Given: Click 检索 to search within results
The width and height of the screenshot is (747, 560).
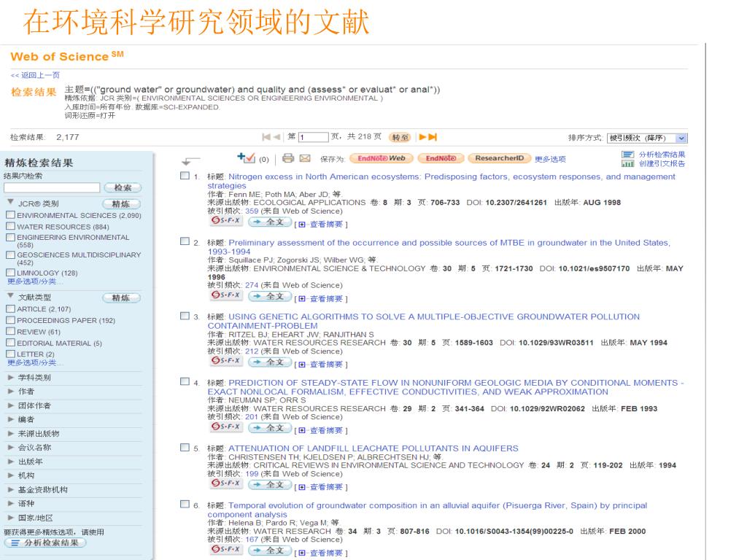Looking at the screenshot, I should pos(123,187).
